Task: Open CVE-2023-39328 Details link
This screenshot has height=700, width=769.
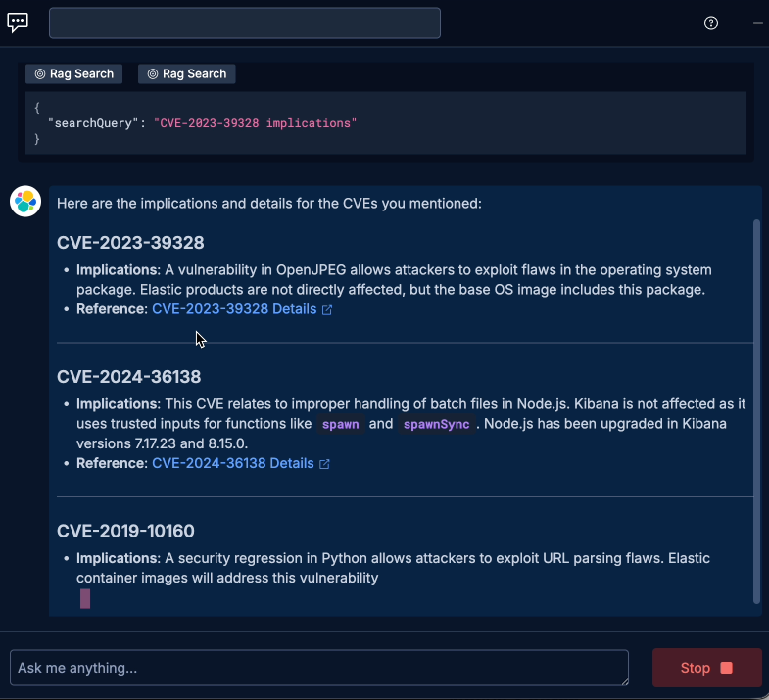Action: (x=234, y=309)
